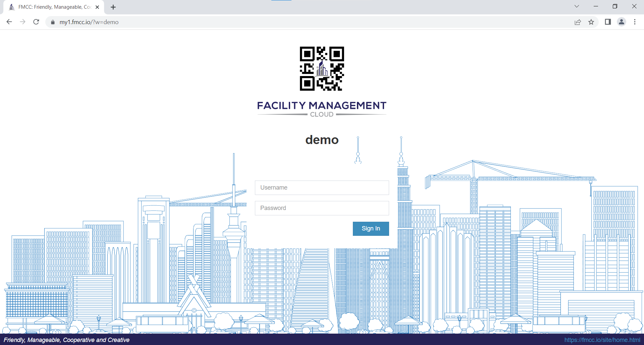Screen dimensions: 644x345
Task: Click the browser back arrow
Action: pyautogui.click(x=9, y=22)
